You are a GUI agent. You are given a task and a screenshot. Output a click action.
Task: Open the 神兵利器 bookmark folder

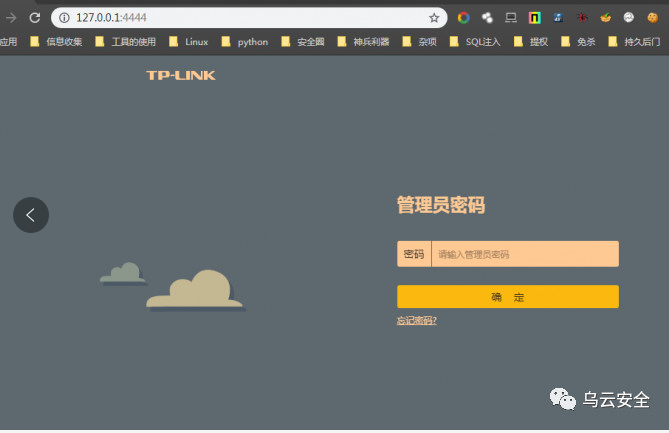363,42
